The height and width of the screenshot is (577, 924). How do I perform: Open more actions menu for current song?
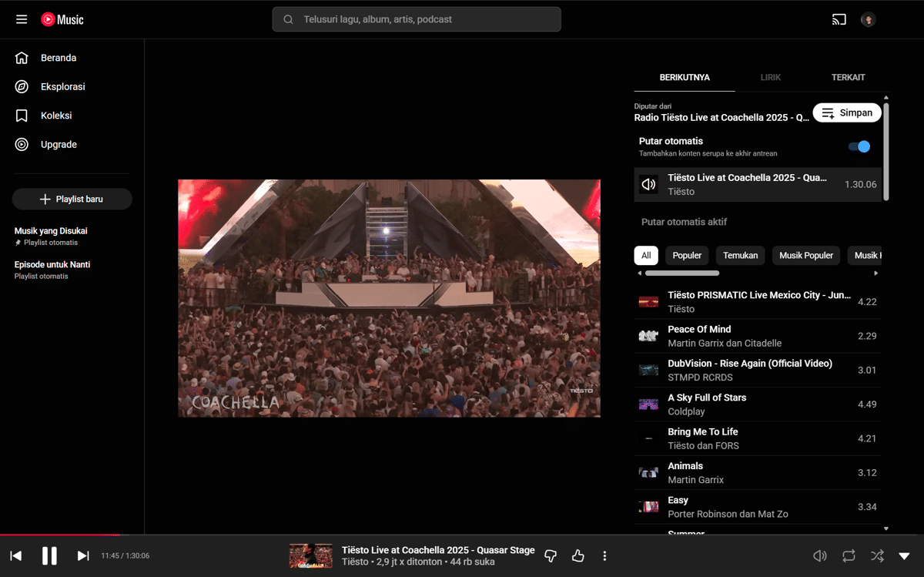tap(604, 556)
